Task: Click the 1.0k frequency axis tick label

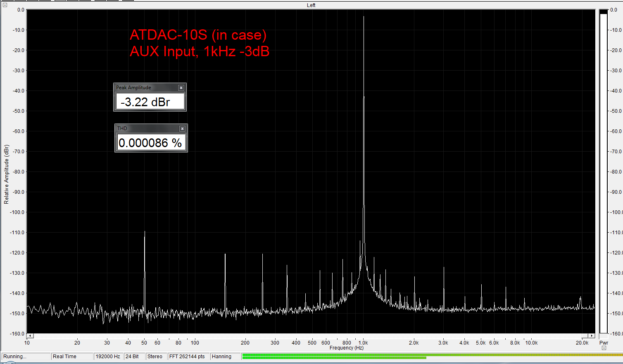Action: (363, 343)
